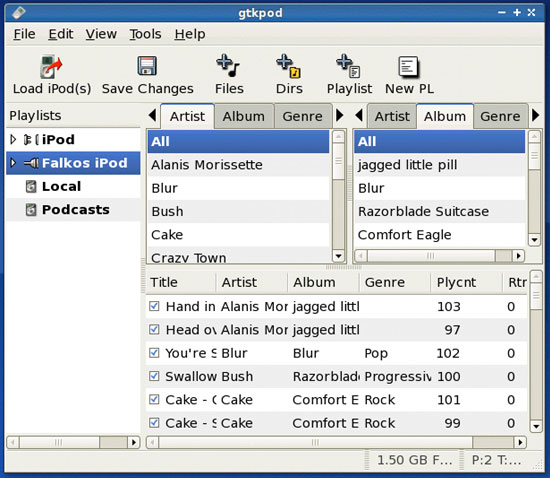Select Local playlist entry
The image size is (550, 478).
click(73, 186)
